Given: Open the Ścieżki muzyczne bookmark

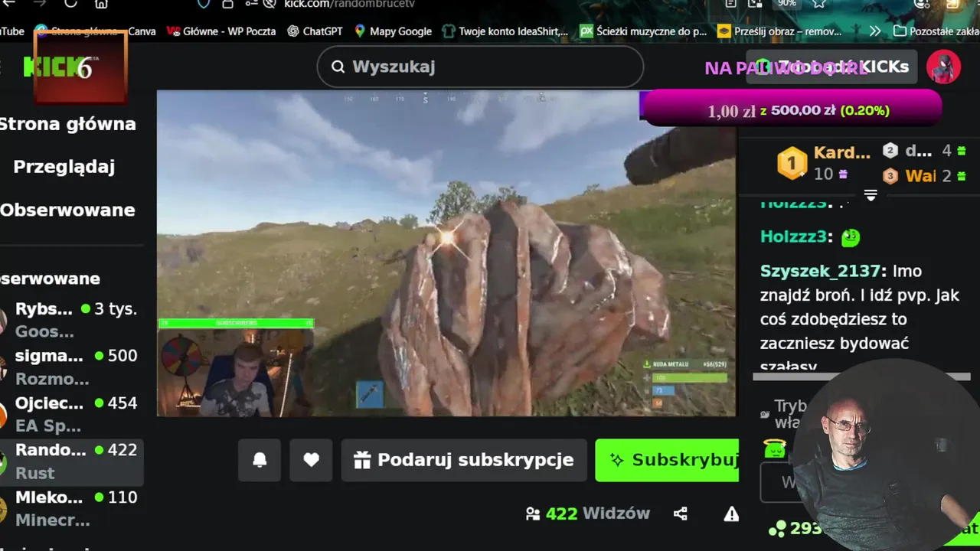Looking at the screenshot, I should pos(643,31).
